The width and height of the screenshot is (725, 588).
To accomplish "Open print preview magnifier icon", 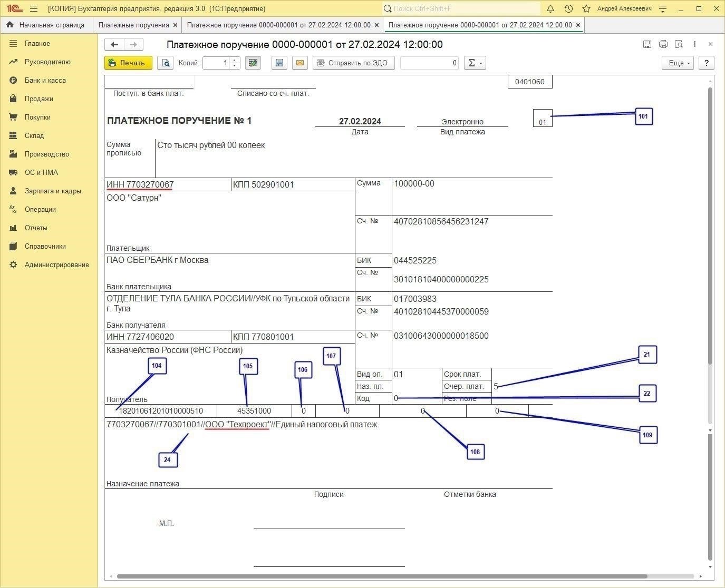I will [166, 63].
